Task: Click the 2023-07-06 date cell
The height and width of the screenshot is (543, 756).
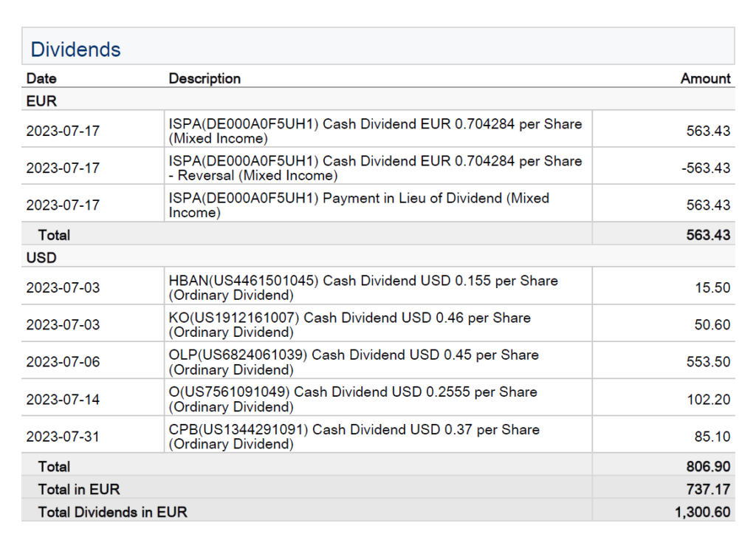Action: click(x=63, y=362)
